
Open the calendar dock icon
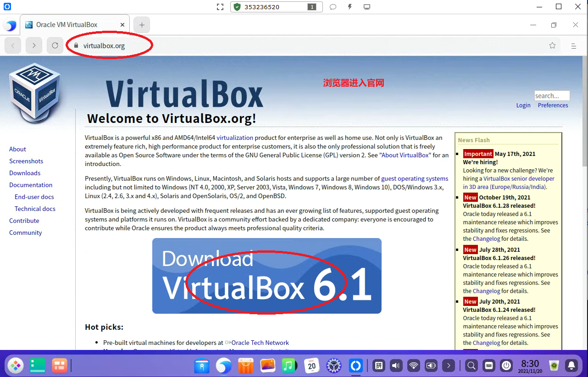[312, 366]
